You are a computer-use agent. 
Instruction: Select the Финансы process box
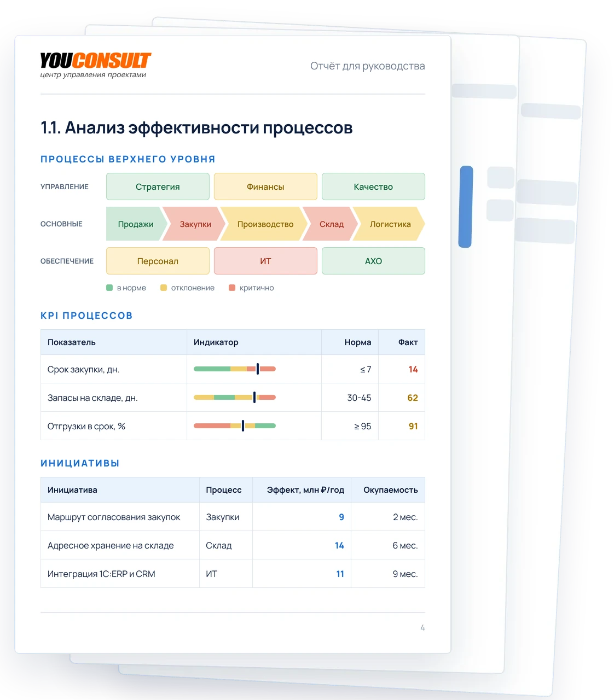pyautogui.click(x=265, y=186)
